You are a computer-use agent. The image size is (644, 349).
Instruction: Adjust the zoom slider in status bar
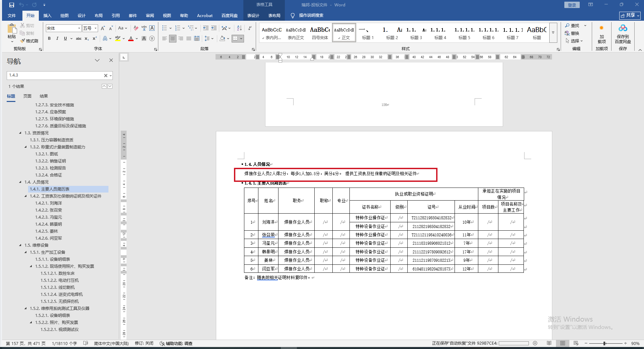605,343
